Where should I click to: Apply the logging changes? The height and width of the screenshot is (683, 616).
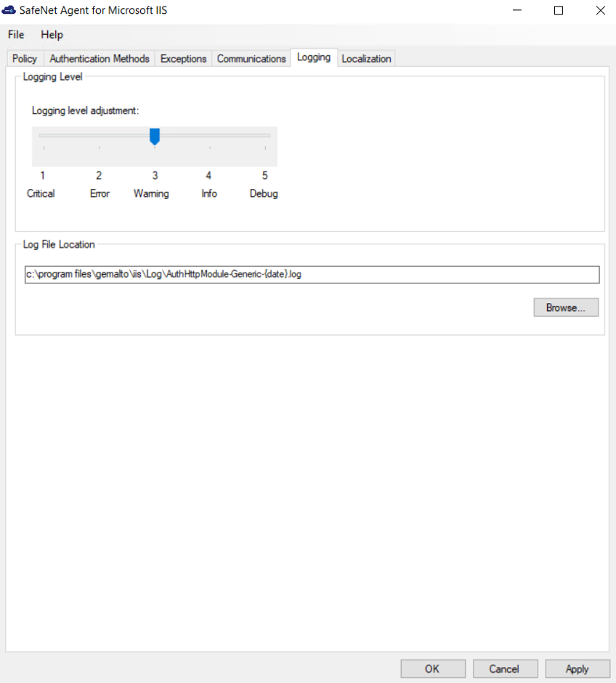pyautogui.click(x=577, y=668)
